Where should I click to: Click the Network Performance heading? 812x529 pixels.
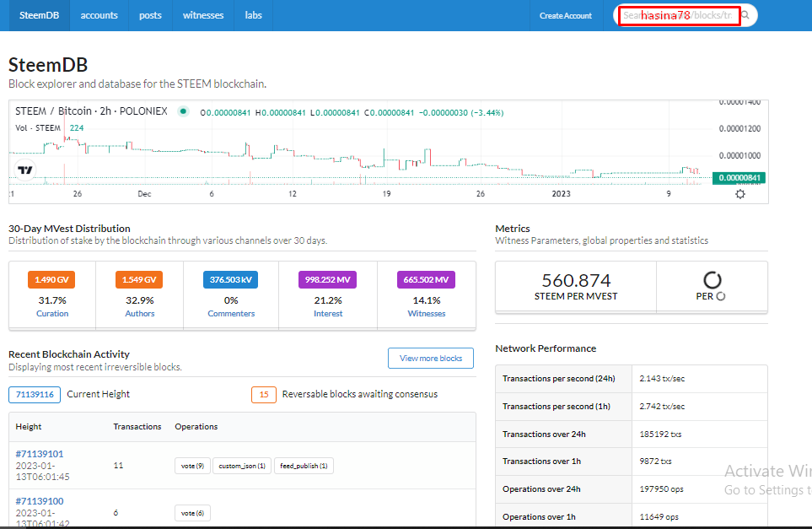pyautogui.click(x=546, y=348)
